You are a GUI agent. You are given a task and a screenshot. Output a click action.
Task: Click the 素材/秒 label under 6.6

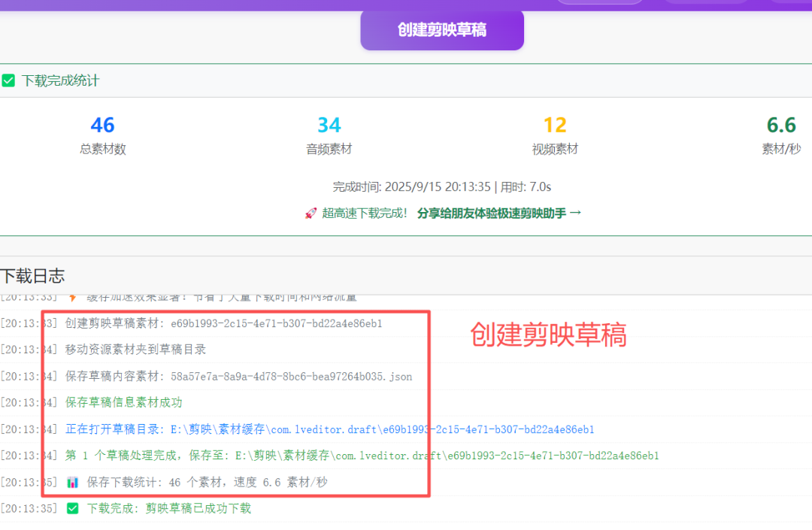781,149
